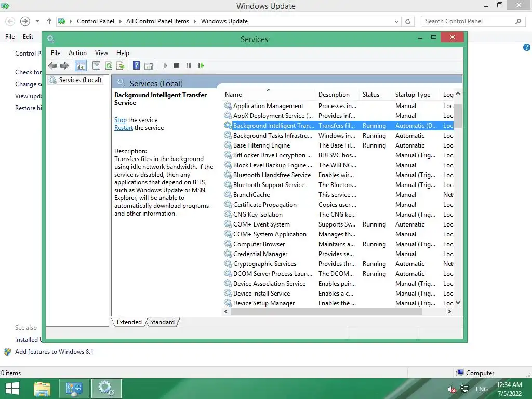Open the address bar history dropdown
The width and height of the screenshot is (532, 399).
coord(396,21)
